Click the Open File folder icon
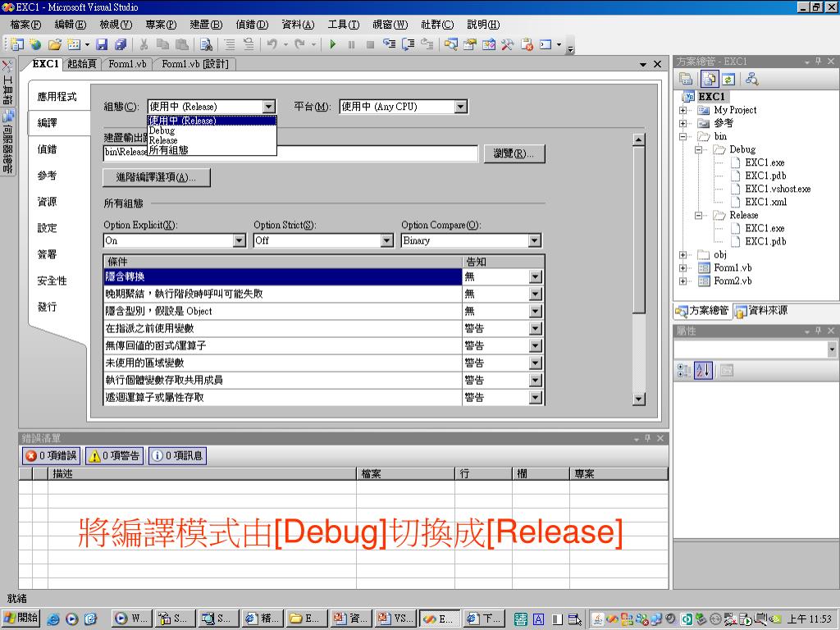Viewport: 840px width, 630px height. tap(55, 44)
